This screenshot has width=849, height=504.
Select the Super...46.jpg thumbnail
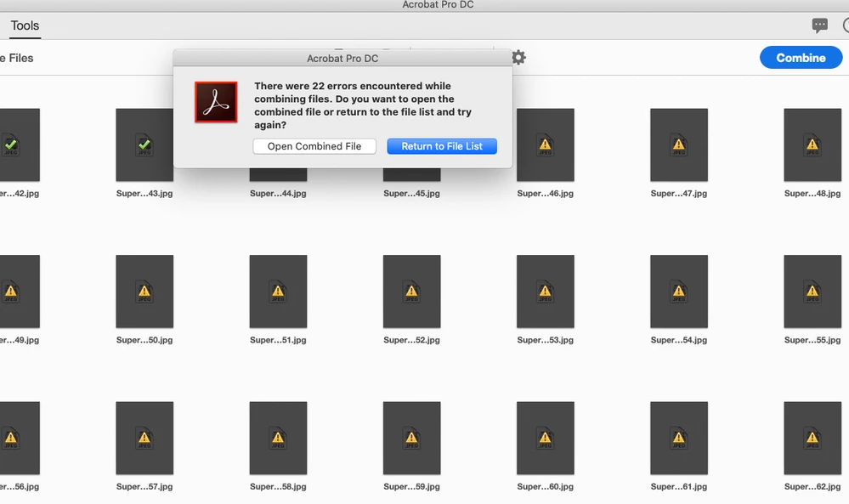[546, 144]
